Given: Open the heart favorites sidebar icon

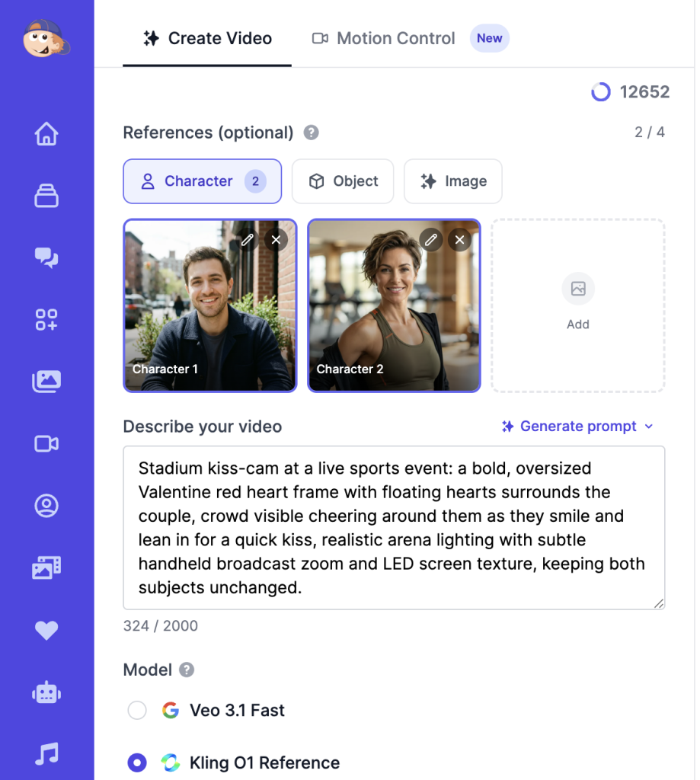Looking at the screenshot, I should [46, 630].
